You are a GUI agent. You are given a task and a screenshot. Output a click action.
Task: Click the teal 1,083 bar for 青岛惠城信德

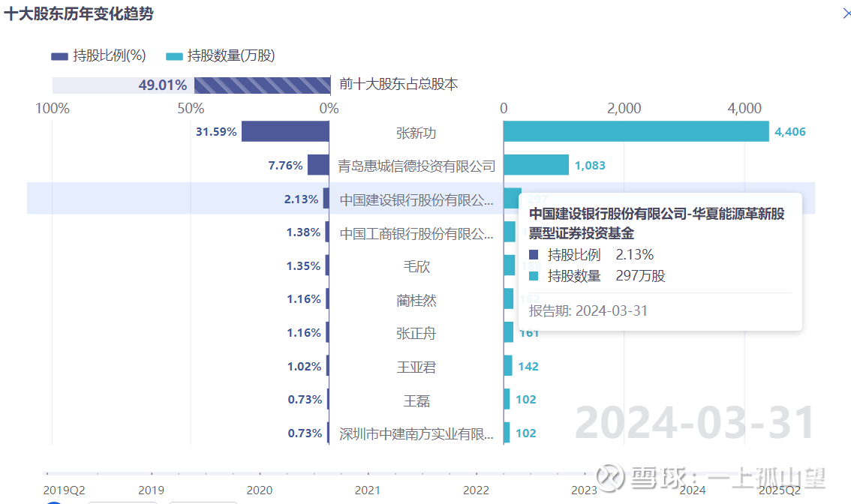click(537, 165)
